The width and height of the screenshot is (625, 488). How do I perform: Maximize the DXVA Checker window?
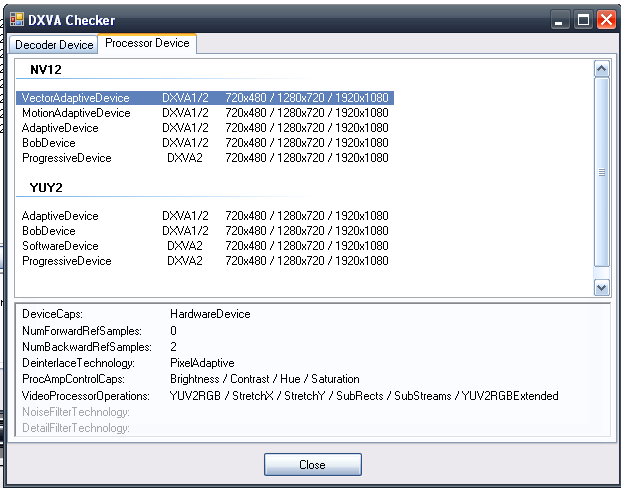[x=583, y=20]
